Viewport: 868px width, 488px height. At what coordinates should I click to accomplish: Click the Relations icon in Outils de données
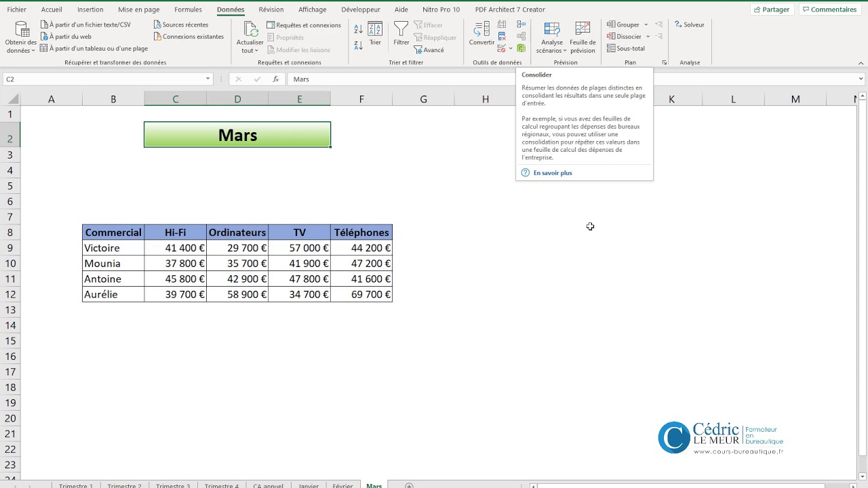[x=521, y=37]
